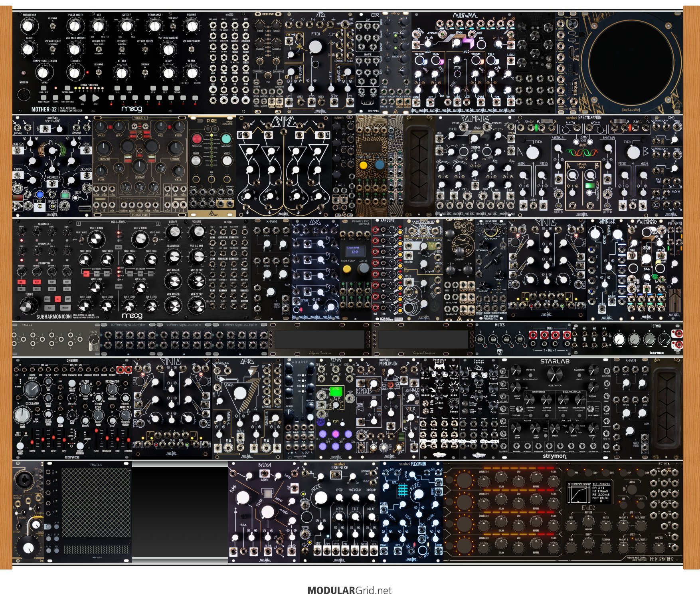Click the Befaco logo on STMIX module
This screenshot has height=599, width=700.
click(656, 353)
